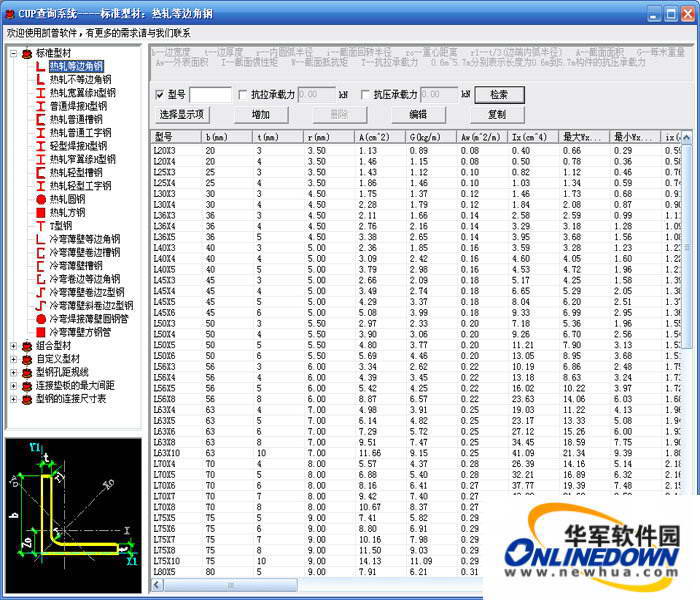This screenshot has height=600, width=700.
Task: Enable the 抗拉承载力 checkbox
Action: tap(243, 95)
